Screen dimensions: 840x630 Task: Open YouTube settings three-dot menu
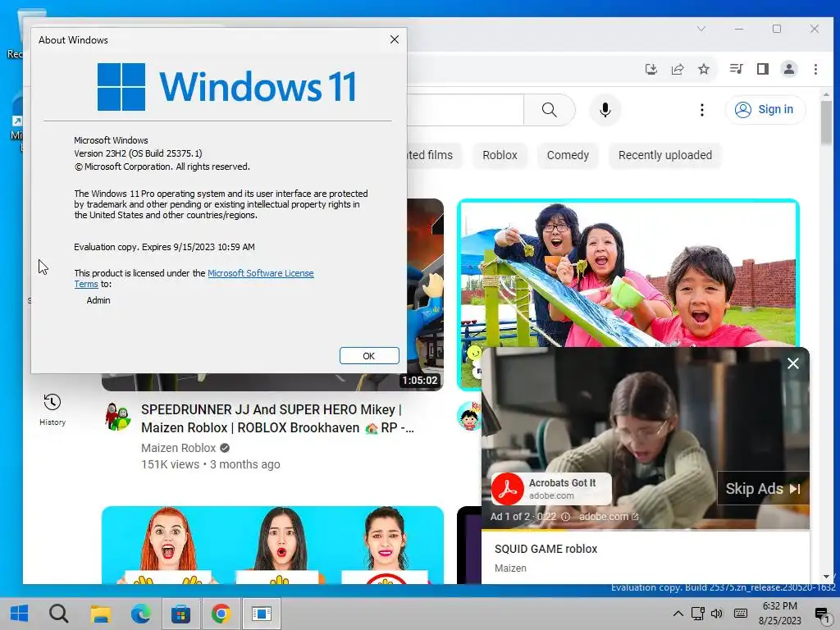[702, 110]
